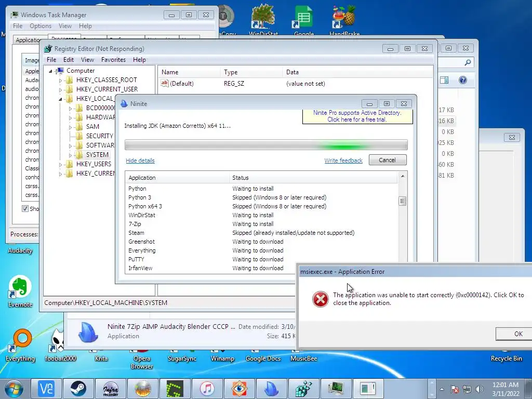This screenshot has width=532, height=399.
Task: Open VNC from the taskbar
Action: (x=46, y=389)
